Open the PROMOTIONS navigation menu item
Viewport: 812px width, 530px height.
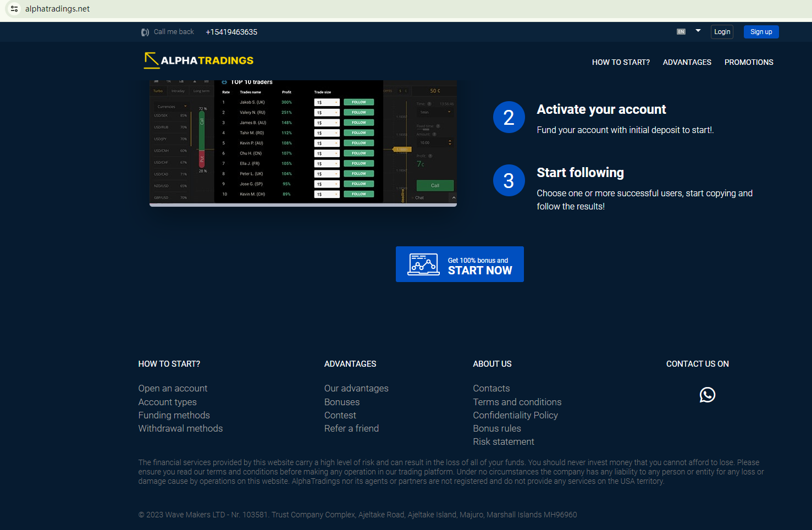point(748,63)
